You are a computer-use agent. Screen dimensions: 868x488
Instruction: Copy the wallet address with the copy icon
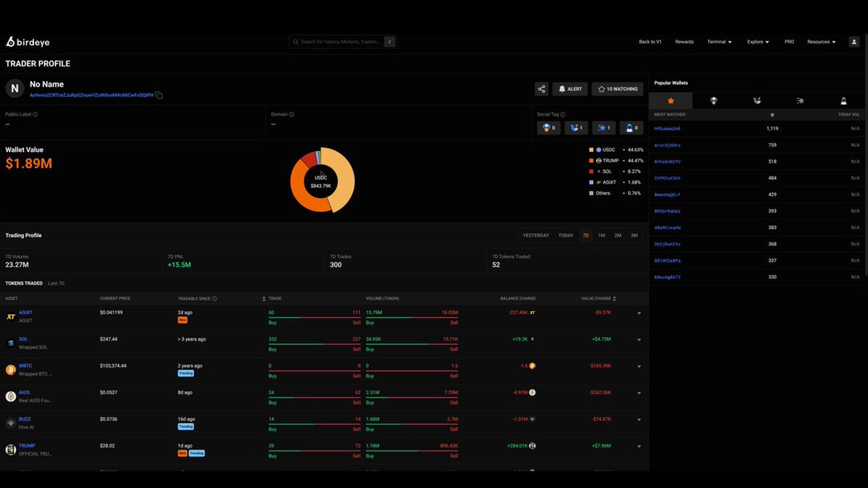(x=159, y=95)
